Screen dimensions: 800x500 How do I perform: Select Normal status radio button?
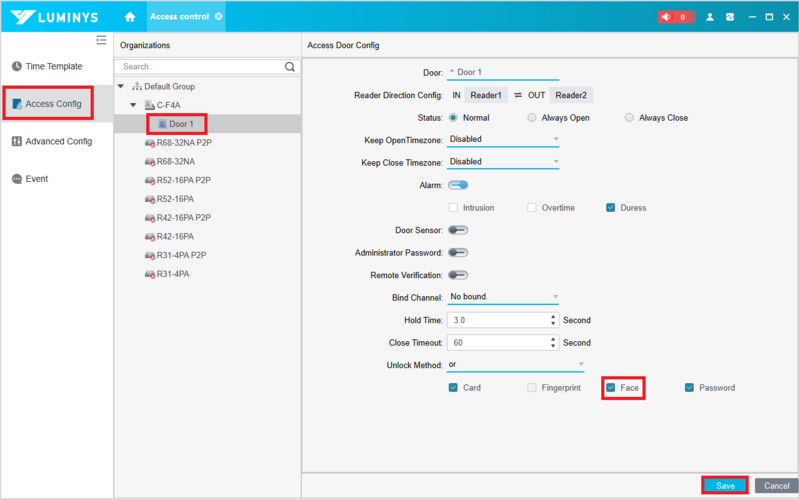coord(453,118)
